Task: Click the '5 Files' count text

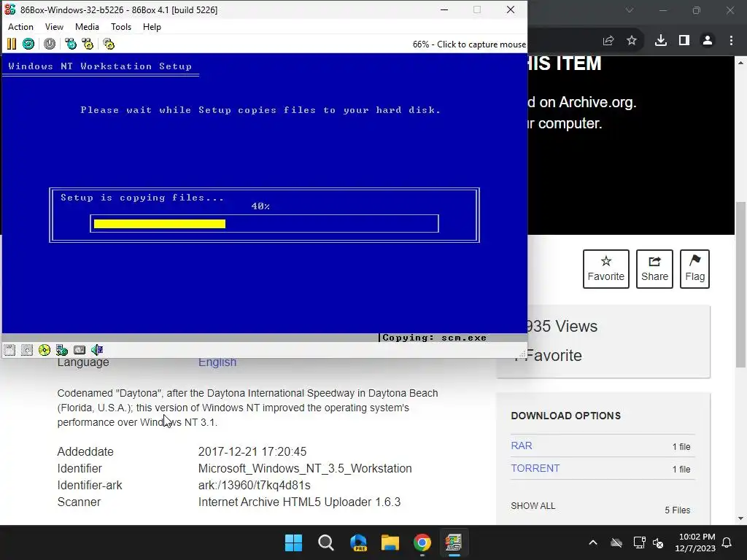Action: point(678,510)
